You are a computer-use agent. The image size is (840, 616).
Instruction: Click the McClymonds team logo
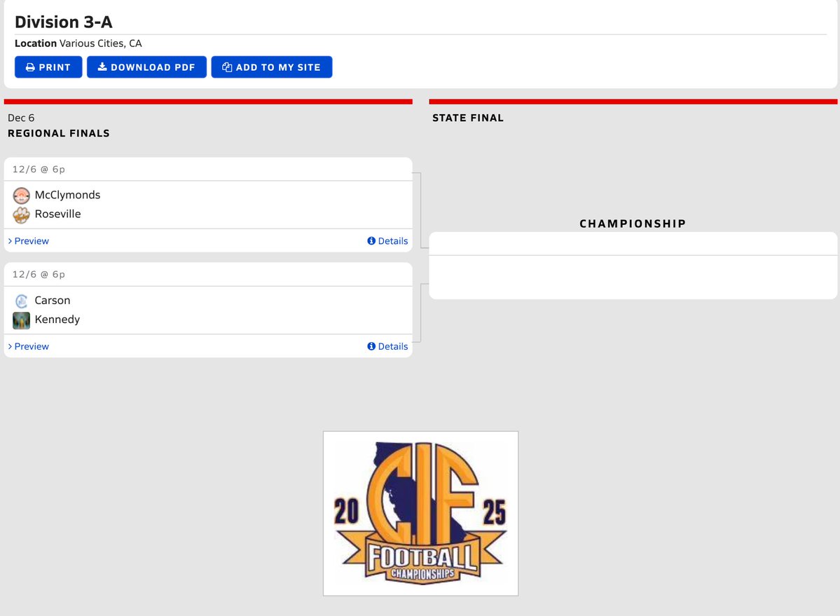(x=22, y=196)
